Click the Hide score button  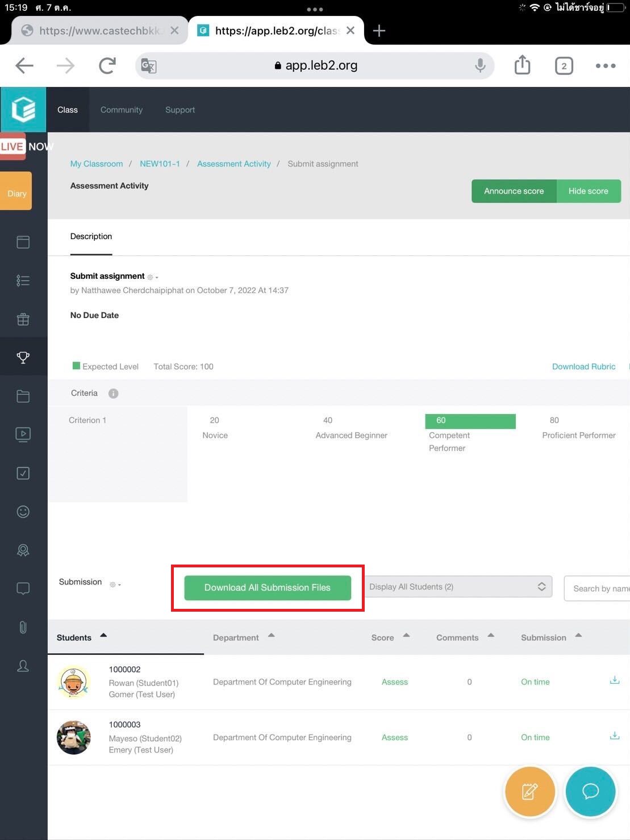click(x=589, y=191)
